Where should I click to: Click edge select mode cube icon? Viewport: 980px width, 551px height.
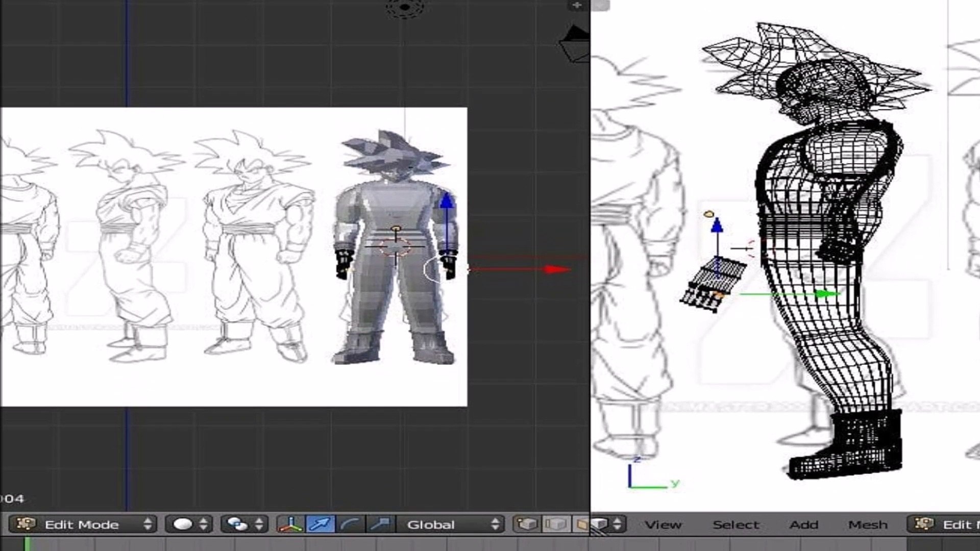(x=556, y=524)
